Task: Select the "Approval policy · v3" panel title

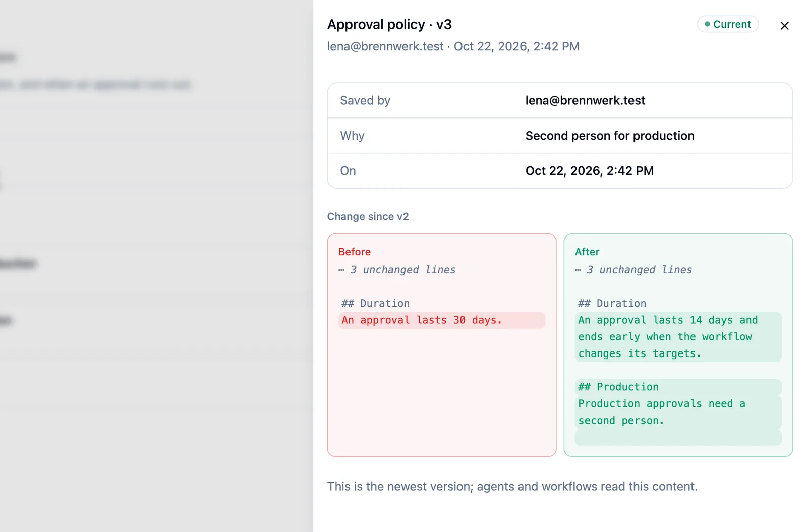Action: coord(389,24)
